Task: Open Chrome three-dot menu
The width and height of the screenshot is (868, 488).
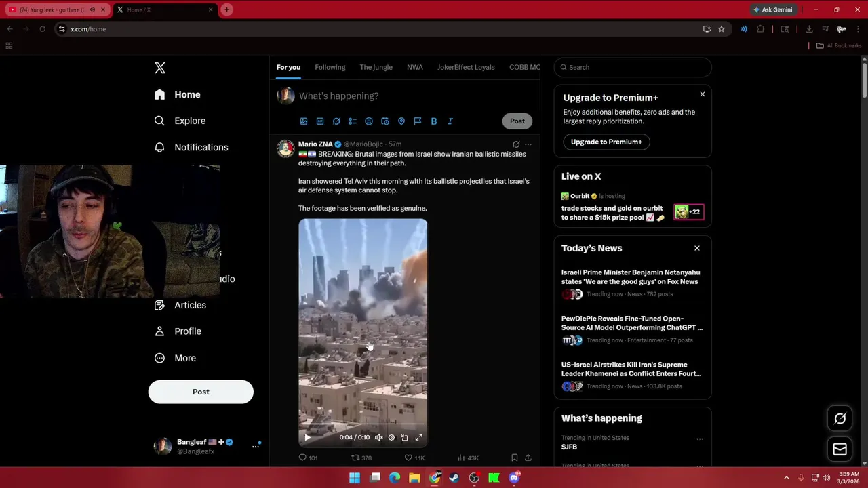Action: 858,29
